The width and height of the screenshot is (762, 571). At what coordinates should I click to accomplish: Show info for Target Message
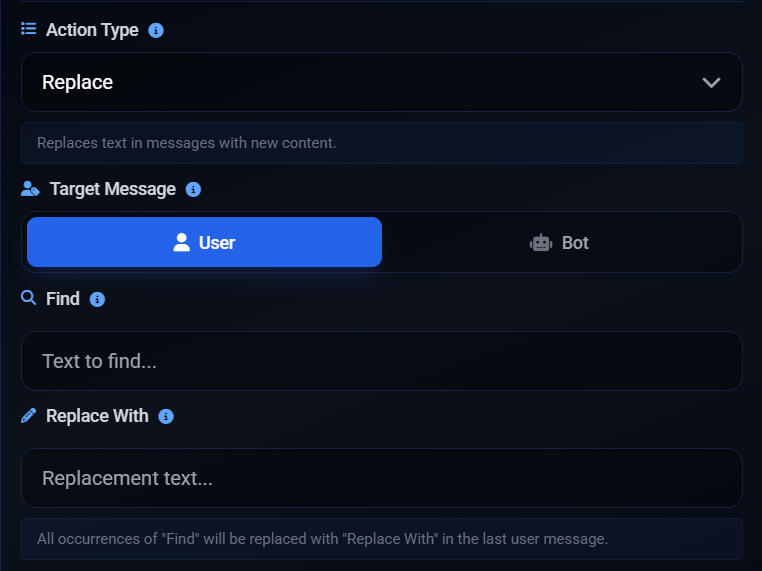tap(194, 189)
